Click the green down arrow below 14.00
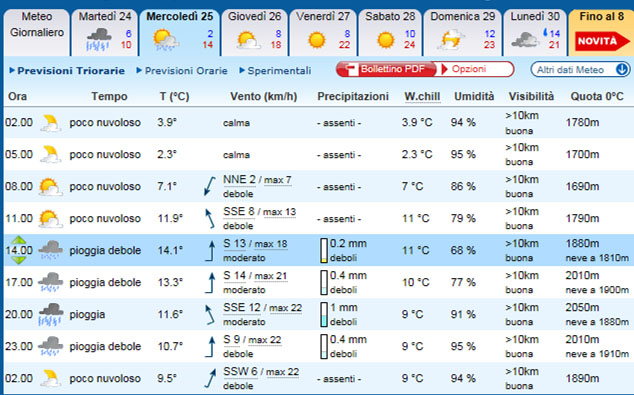This screenshot has width=634, height=395. click(x=18, y=260)
